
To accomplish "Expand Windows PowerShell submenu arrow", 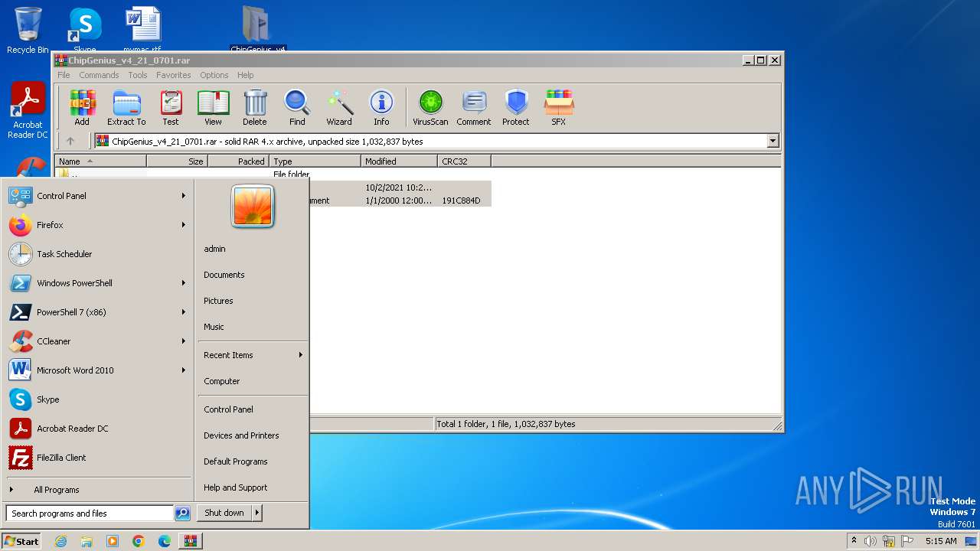I will pos(184,283).
